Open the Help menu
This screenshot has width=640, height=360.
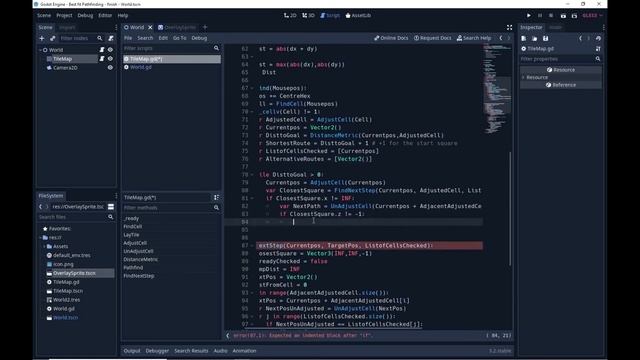[123, 16]
